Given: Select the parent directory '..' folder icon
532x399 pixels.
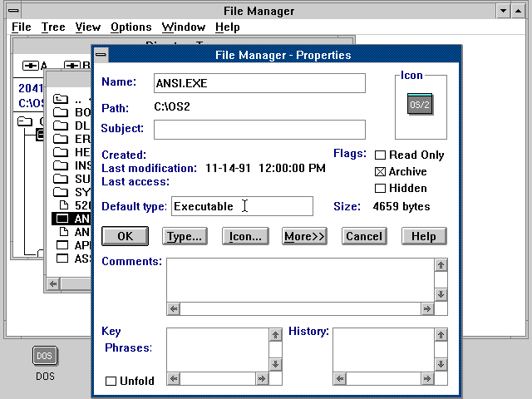Looking at the screenshot, I should [61, 99].
